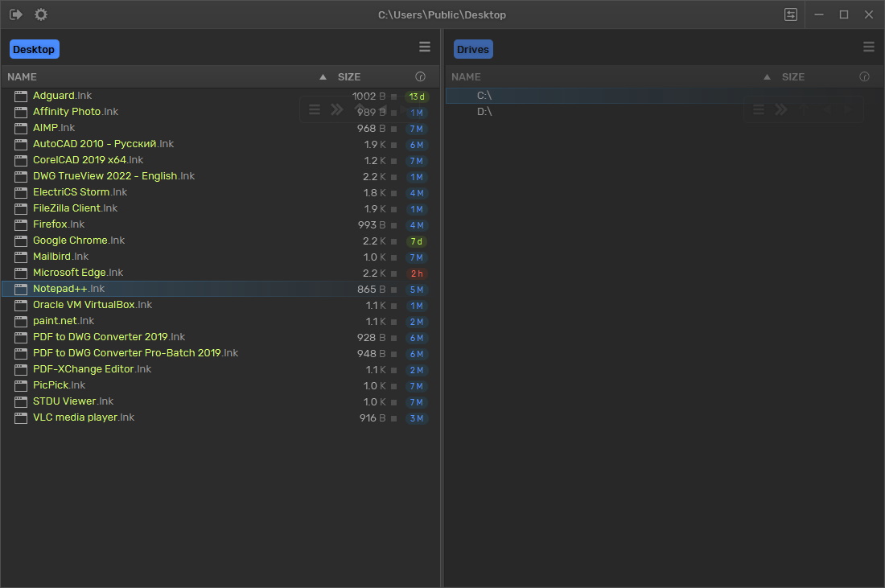The width and height of the screenshot is (885, 588).
Task: Click the red 2h age badge for Microsoft Edge
Action: click(x=417, y=273)
